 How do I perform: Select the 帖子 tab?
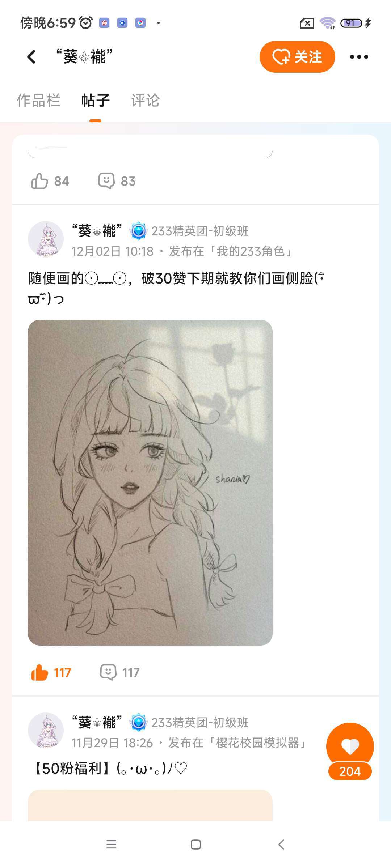(96, 101)
